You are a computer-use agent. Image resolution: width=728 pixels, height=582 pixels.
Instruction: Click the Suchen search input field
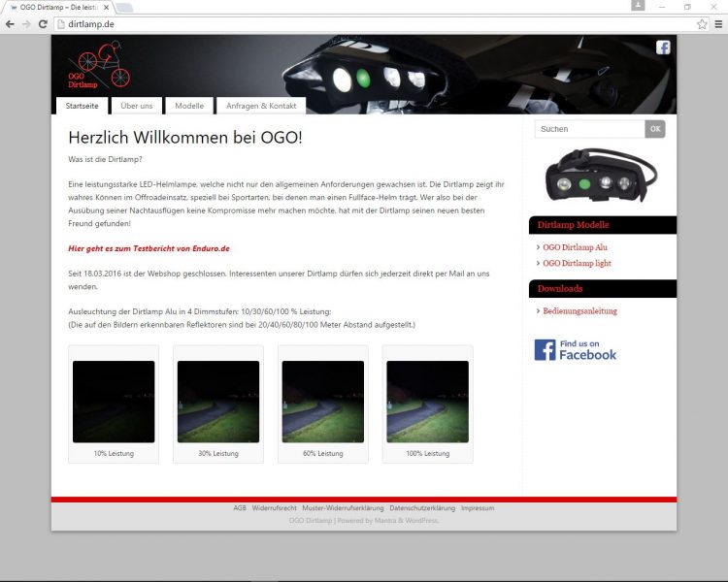pyautogui.click(x=589, y=129)
